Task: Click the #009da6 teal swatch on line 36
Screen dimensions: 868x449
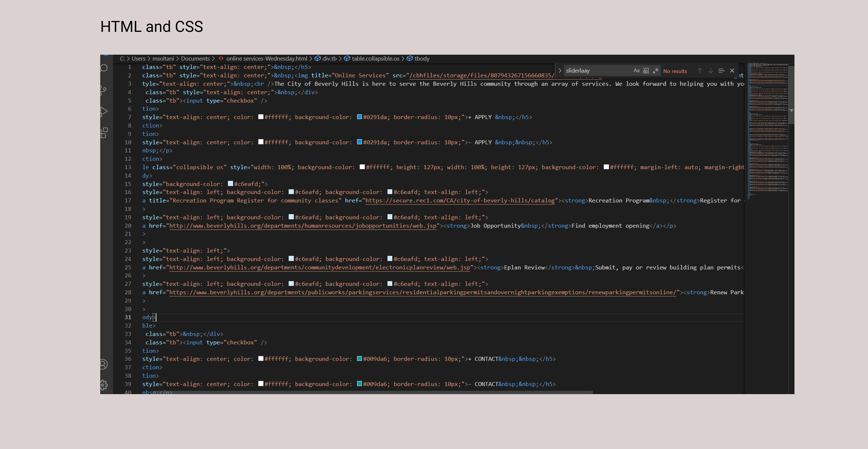Action: click(360, 358)
